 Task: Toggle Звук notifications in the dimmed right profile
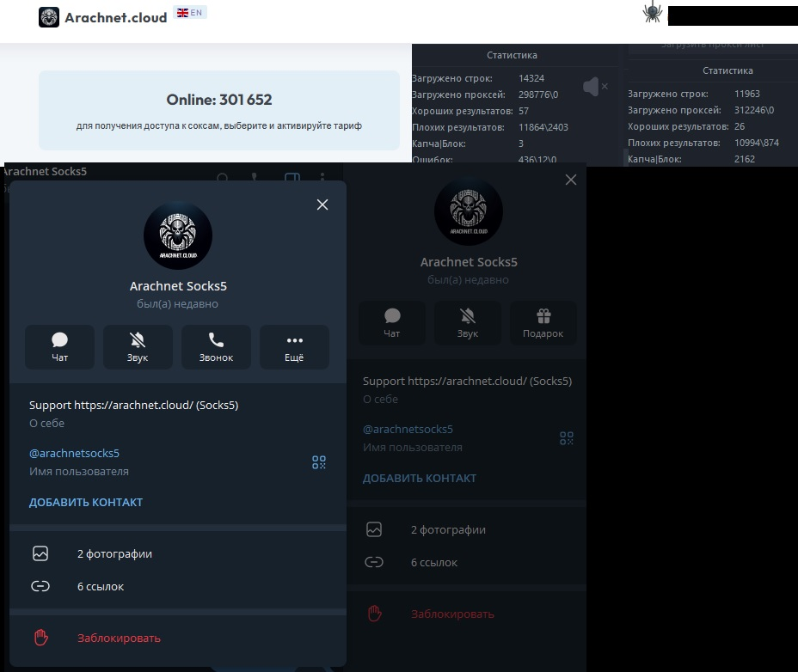coord(467,323)
